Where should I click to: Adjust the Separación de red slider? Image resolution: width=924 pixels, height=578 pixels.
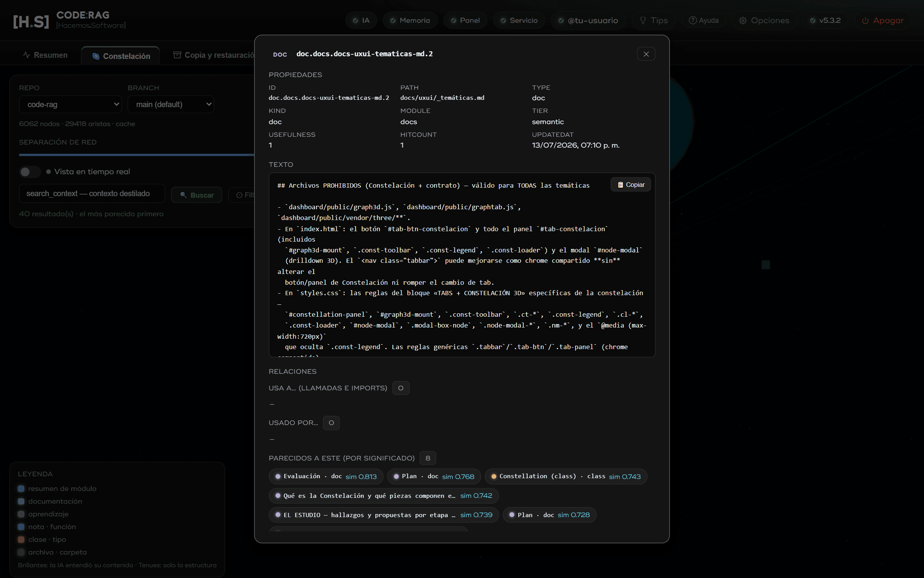click(136, 155)
